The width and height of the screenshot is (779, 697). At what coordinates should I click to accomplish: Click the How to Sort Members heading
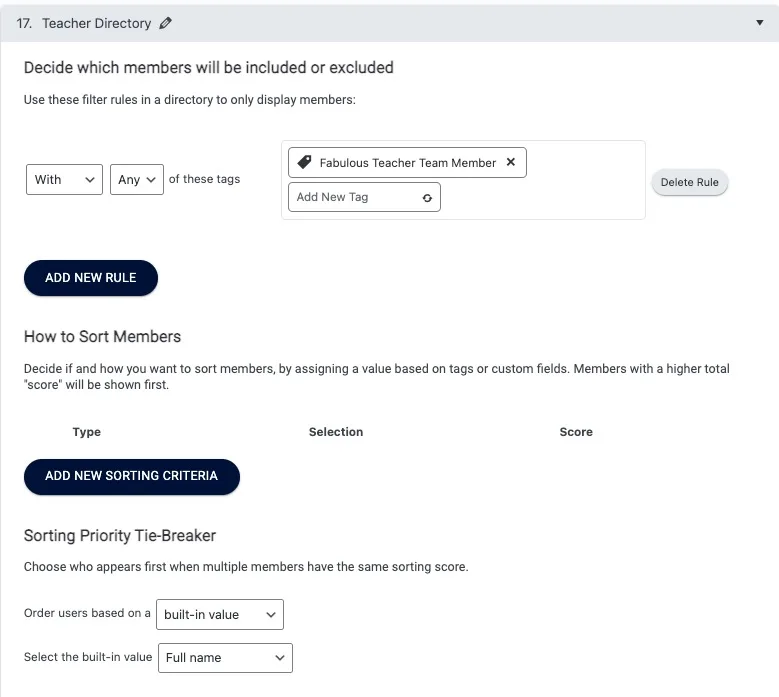coord(102,336)
